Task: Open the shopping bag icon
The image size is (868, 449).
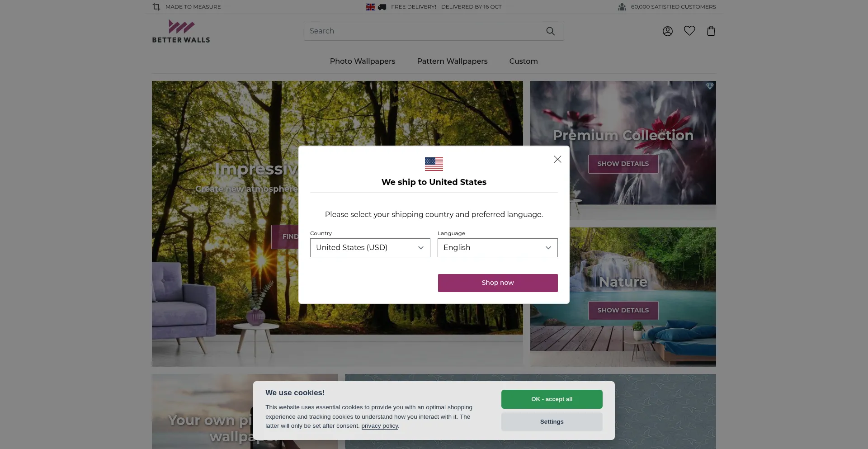Action: click(x=711, y=31)
